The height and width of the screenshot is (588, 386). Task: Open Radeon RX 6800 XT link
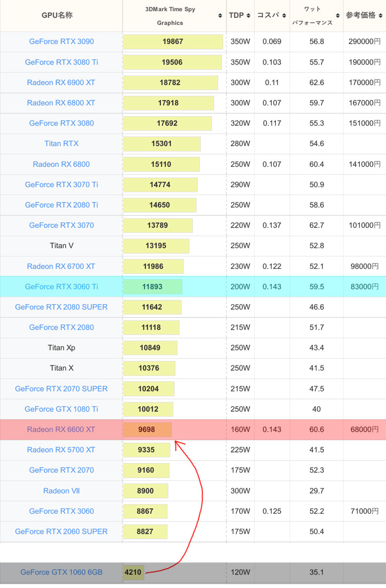(61, 103)
